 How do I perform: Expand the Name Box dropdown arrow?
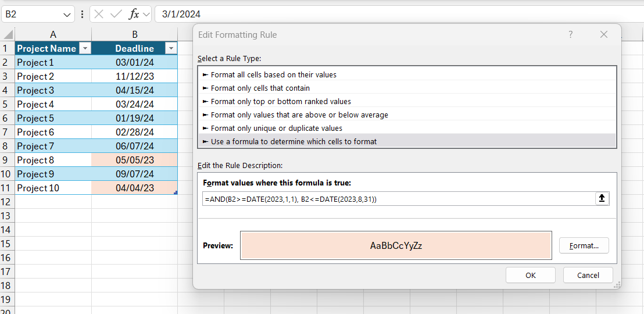(x=66, y=15)
